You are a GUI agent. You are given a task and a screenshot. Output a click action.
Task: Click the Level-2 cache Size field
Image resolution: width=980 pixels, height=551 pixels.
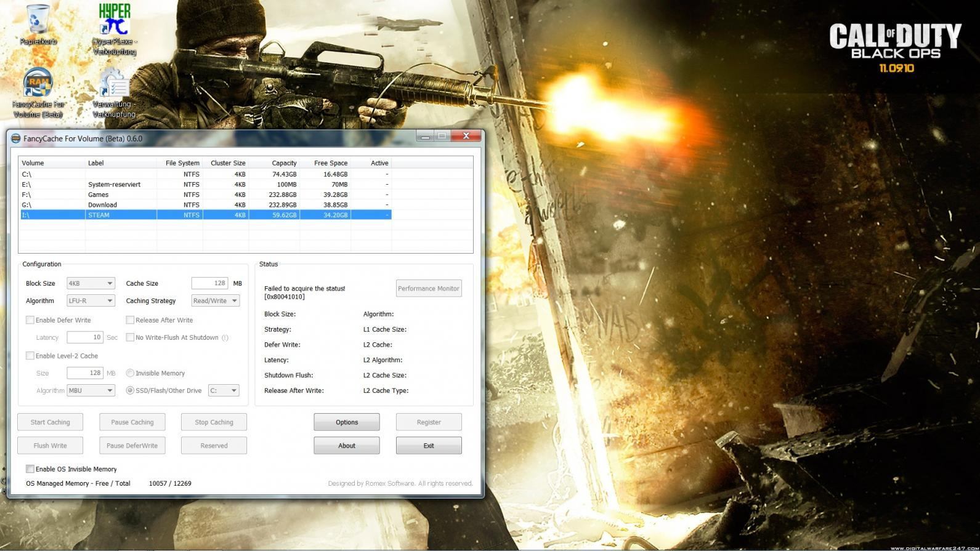tap(85, 373)
